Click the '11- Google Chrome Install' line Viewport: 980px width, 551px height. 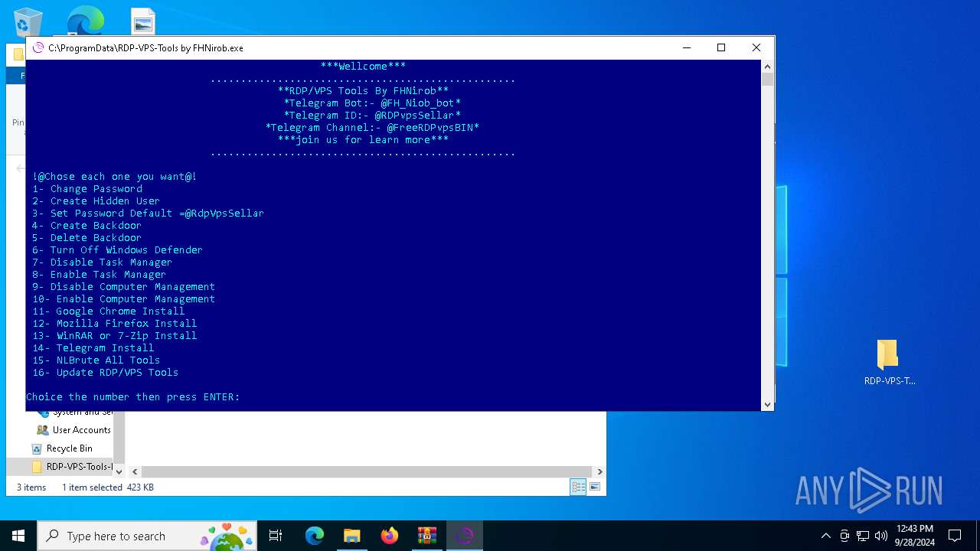tap(108, 311)
